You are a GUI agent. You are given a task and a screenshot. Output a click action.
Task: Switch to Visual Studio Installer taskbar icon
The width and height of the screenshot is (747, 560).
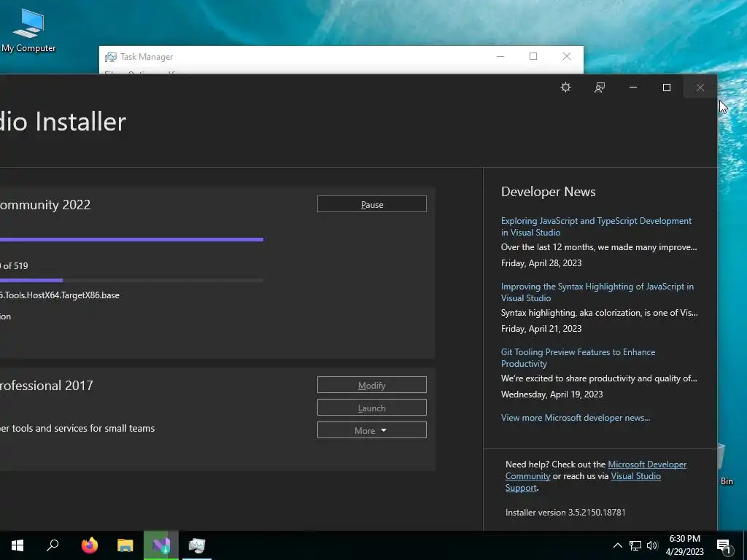[161, 545]
